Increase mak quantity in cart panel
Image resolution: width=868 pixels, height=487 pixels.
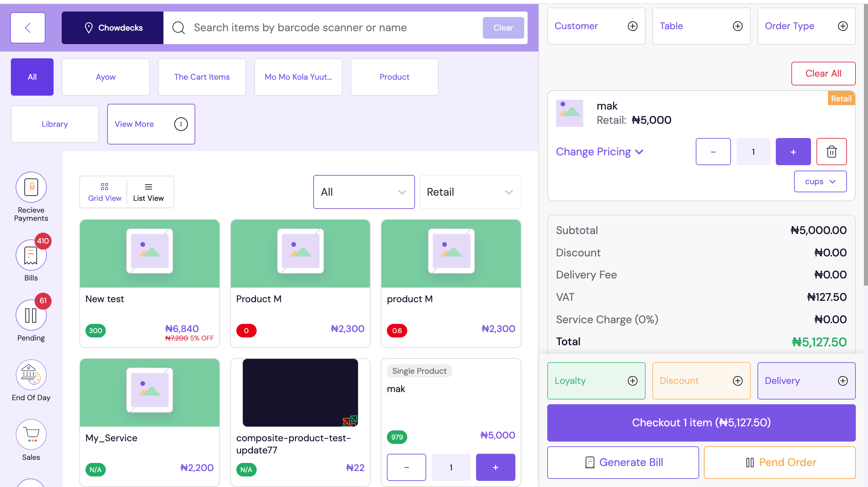point(793,152)
